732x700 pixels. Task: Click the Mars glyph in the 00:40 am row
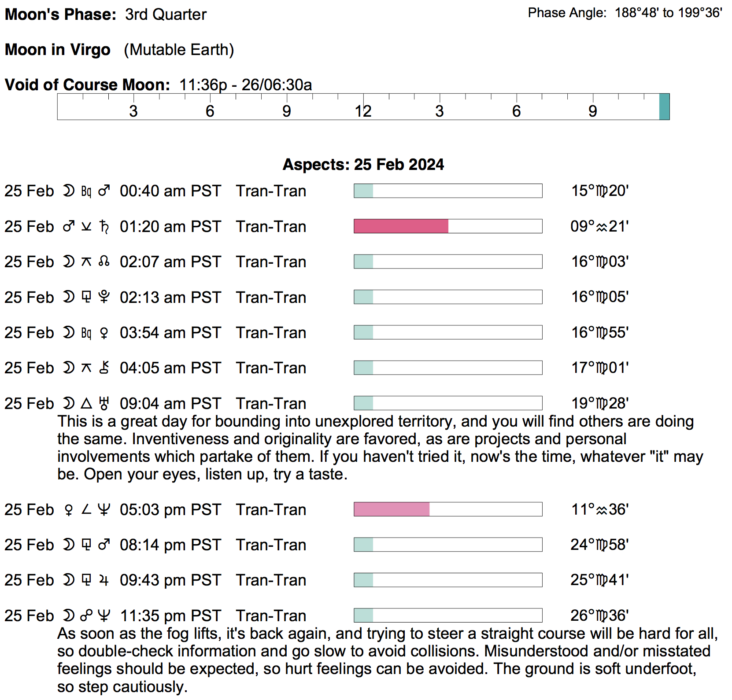[104, 191]
